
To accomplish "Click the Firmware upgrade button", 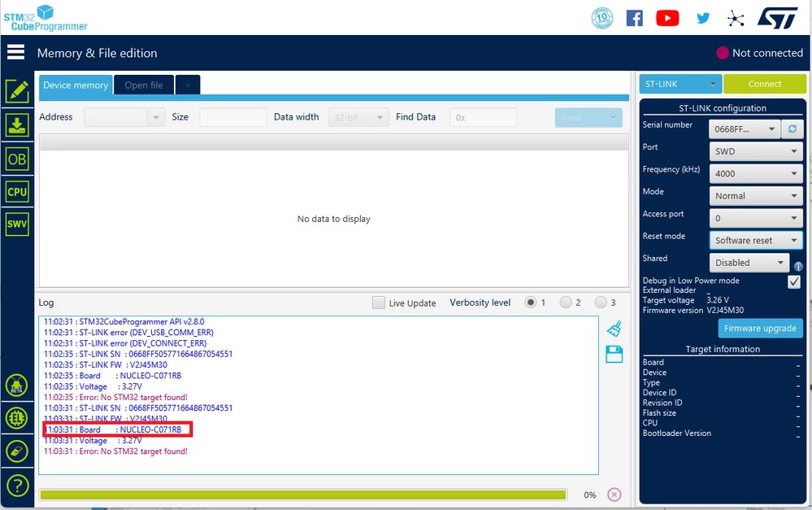I will 760,328.
